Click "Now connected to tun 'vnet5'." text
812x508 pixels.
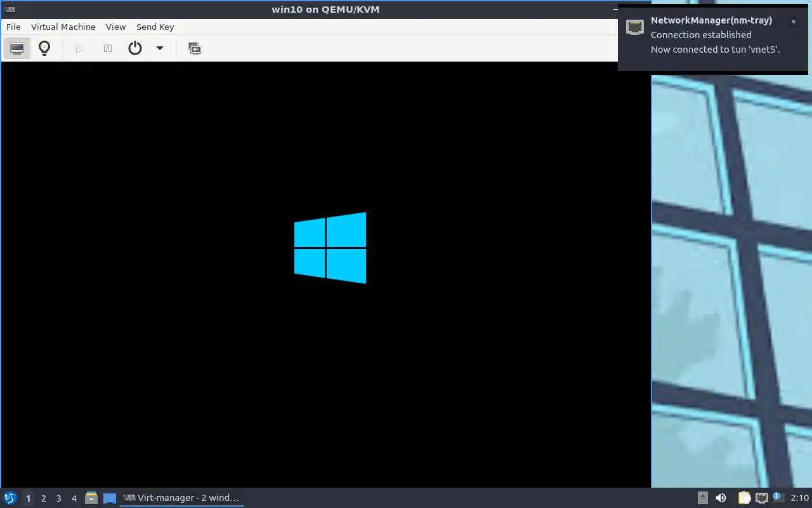tap(716, 50)
